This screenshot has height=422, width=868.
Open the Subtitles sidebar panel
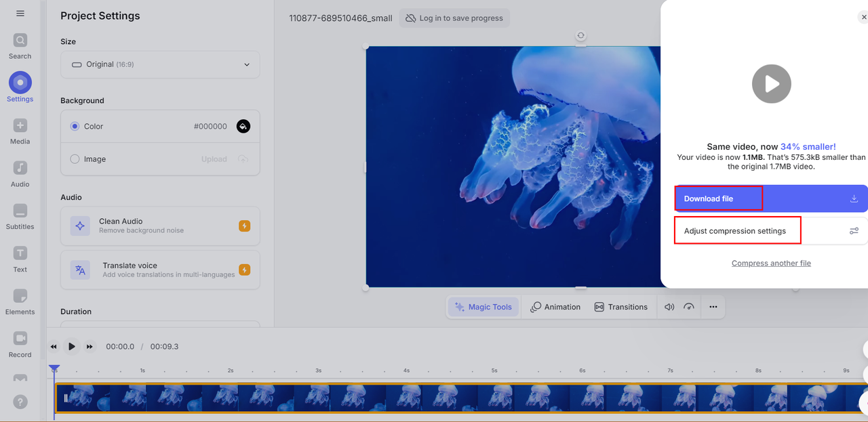tap(20, 216)
